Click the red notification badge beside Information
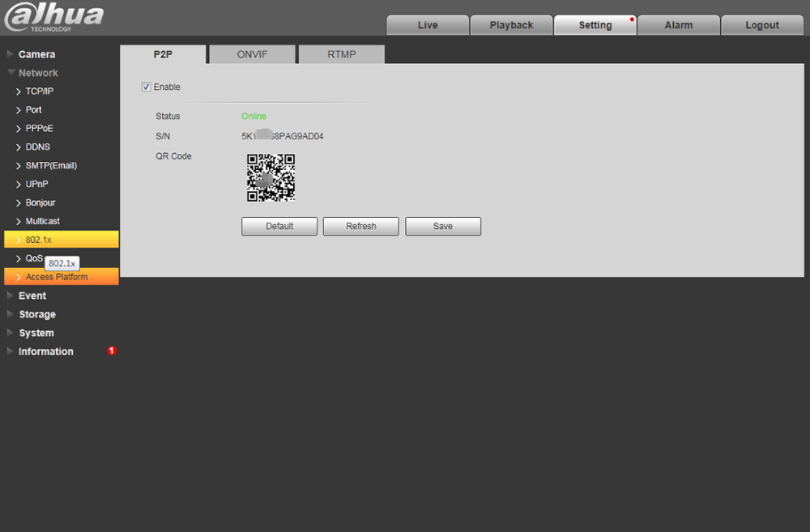This screenshot has width=810, height=532. [x=112, y=351]
